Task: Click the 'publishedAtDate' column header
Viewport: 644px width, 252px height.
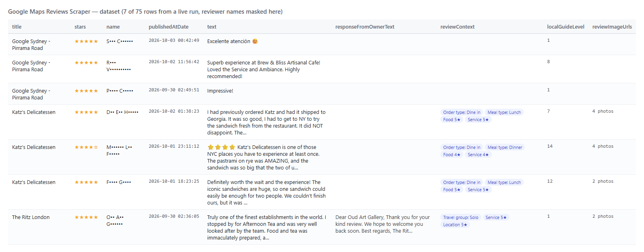Action: click(x=169, y=27)
